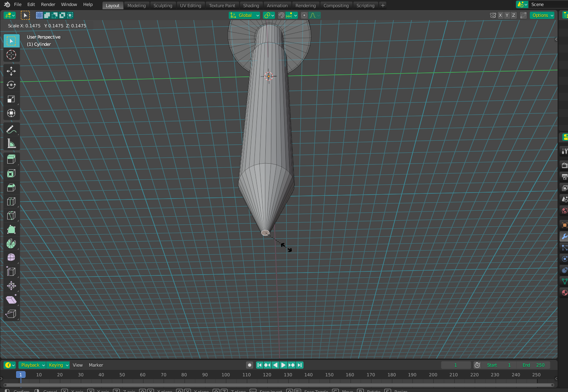
Task: Jump to next keyframe
Action: pyautogui.click(x=291, y=365)
